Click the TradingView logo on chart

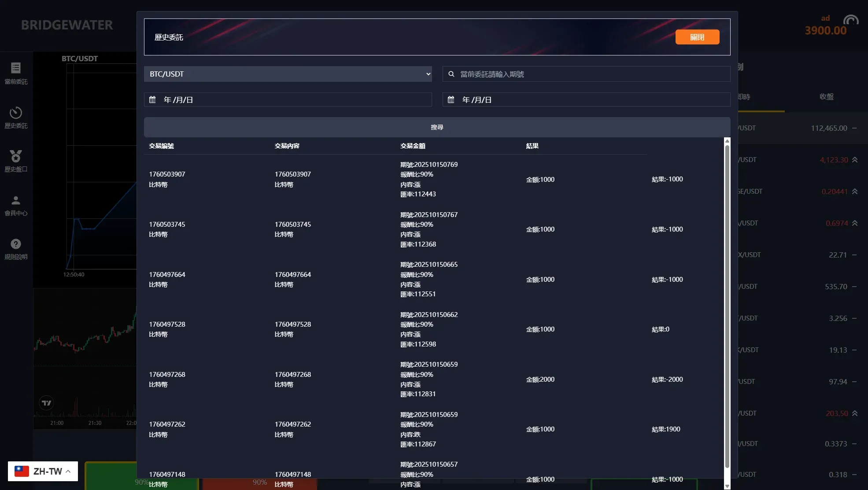[46, 403]
